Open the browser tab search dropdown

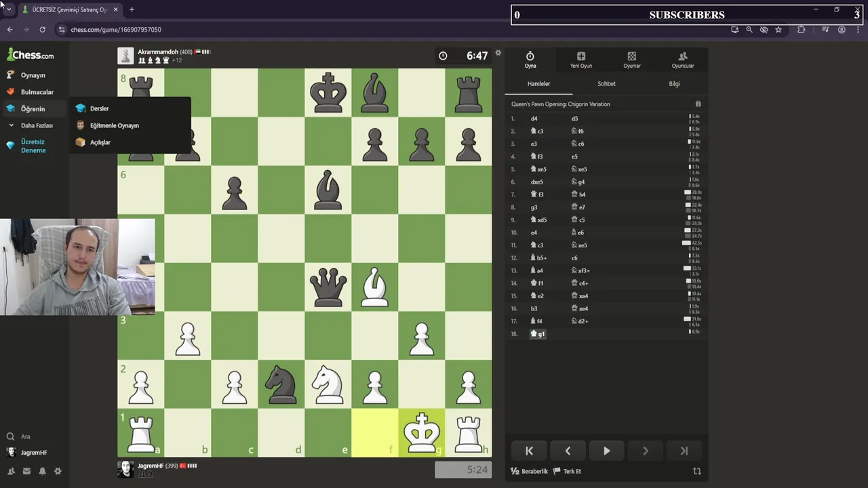[9, 9]
